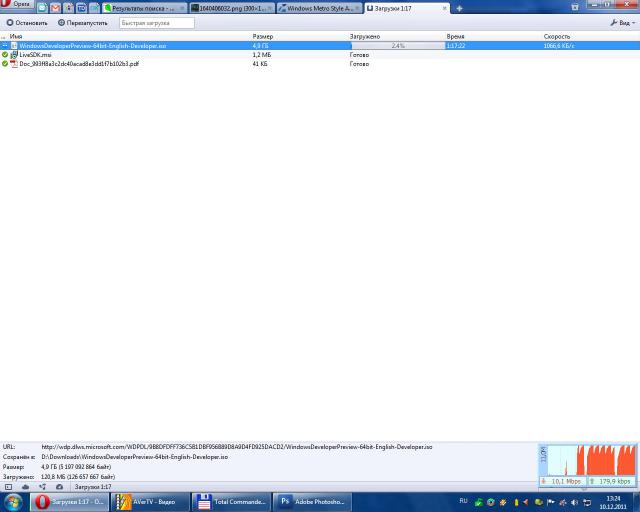Click the 2.4% download progress bar
Image resolution: width=640 pixels, height=512 pixels.
click(398, 46)
